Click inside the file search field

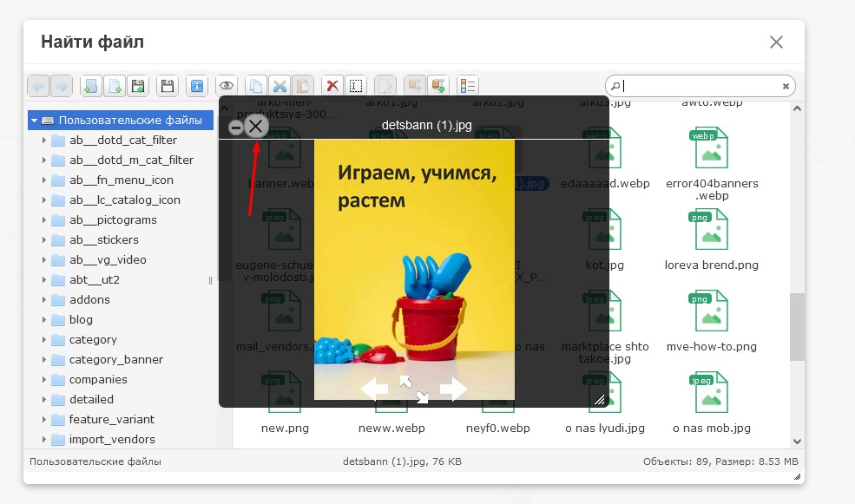click(700, 86)
